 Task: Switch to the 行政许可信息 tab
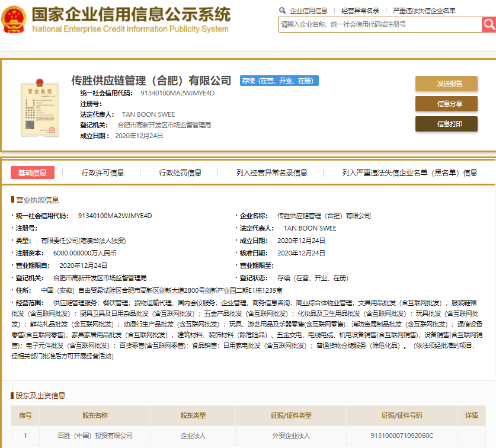click(103, 173)
